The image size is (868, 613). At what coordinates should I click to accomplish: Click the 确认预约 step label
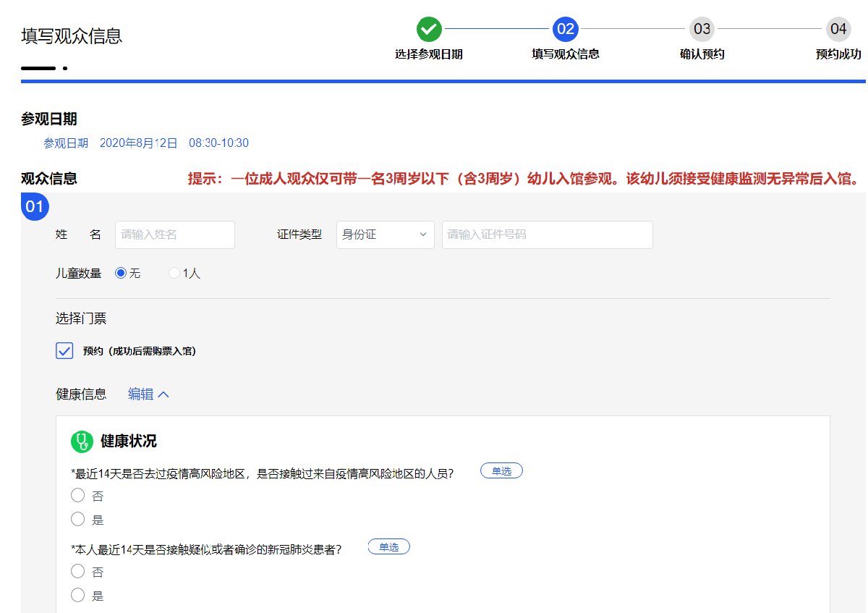(702, 54)
